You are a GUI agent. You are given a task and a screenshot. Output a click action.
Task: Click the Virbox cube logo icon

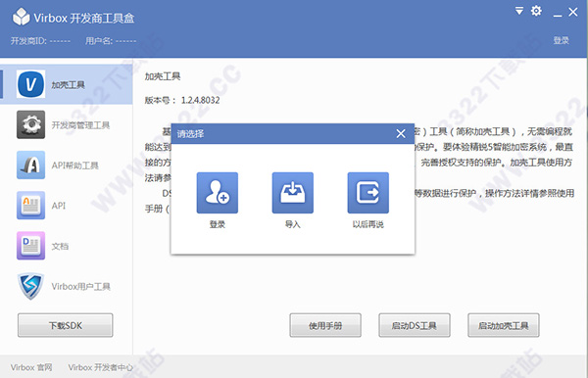click(x=22, y=17)
